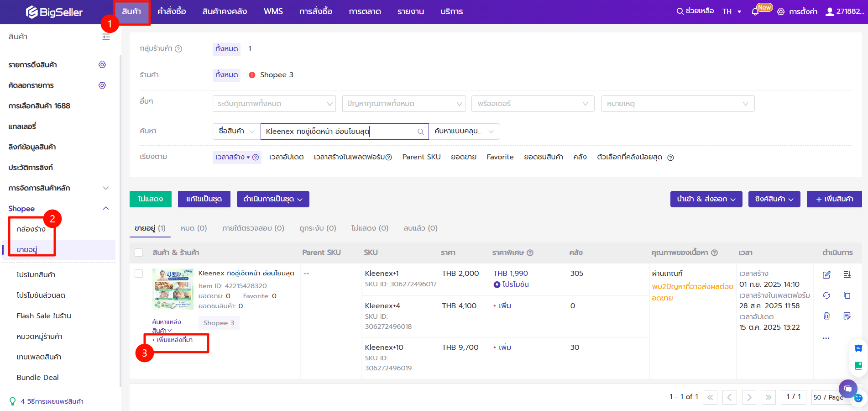Click the sync refresh icon for the Kleenex product
Image resolution: width=868 pixels, height=411 pixels.
[826, 295]
